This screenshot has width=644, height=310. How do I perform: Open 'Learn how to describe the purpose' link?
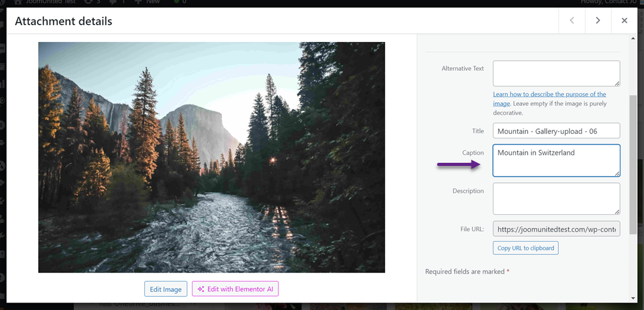coord(549,95)
